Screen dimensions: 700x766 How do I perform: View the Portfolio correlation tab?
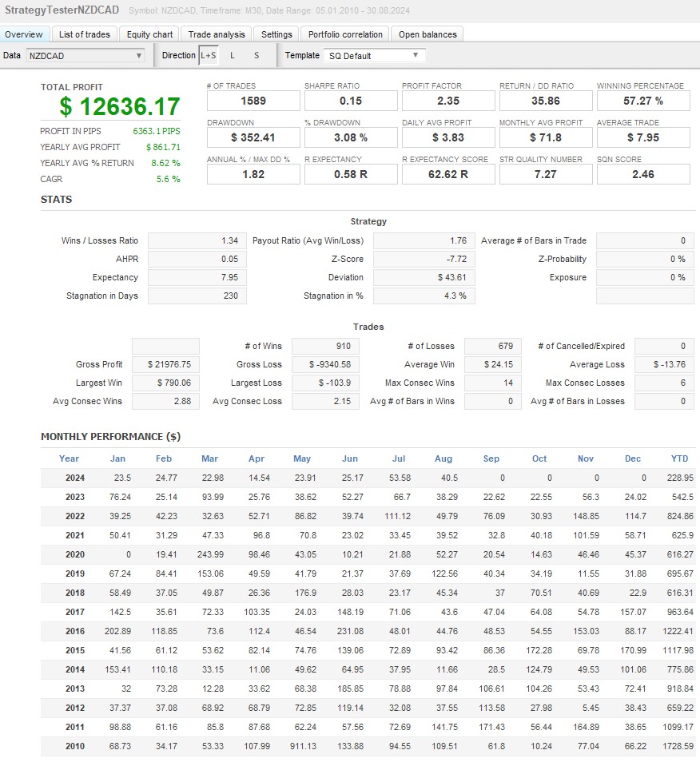(x=347, y=34)
